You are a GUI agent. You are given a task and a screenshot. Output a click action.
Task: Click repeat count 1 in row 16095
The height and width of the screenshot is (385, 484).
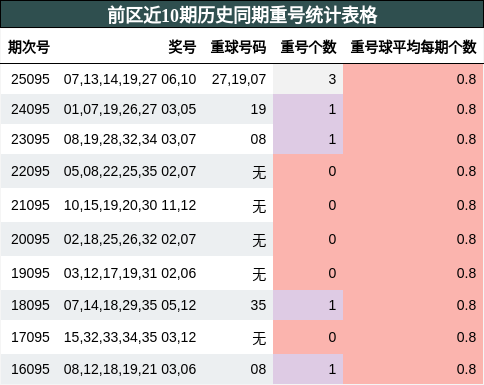(x=332, y=369)
